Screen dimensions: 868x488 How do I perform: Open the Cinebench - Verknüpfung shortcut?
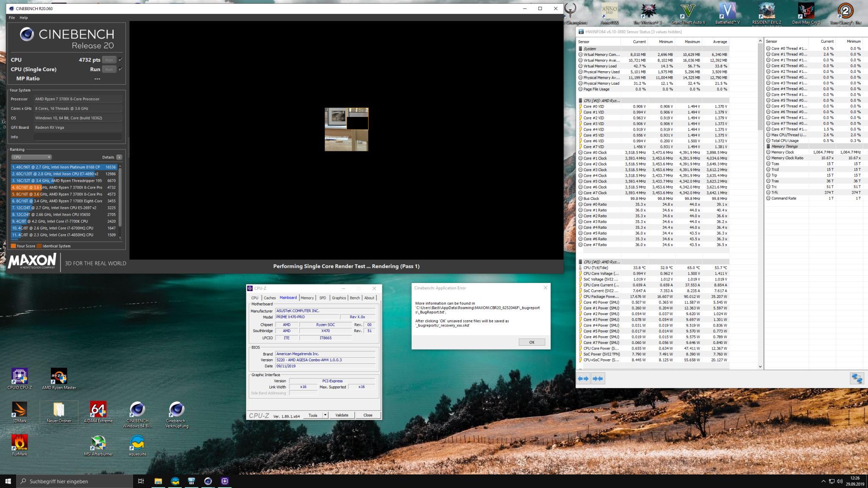(x=177, y=415)
